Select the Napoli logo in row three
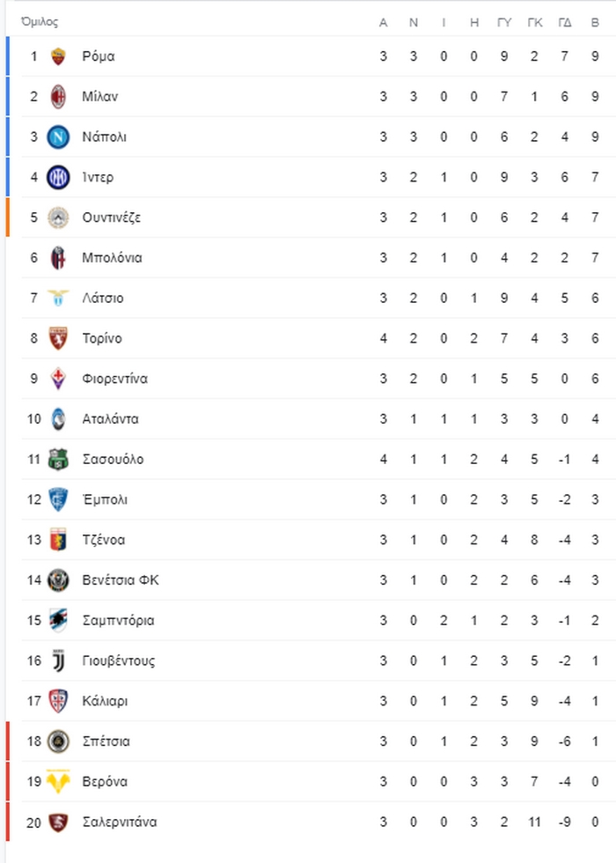Image resolution: width=616 pixels, height=863 pixels. point(58,136)
